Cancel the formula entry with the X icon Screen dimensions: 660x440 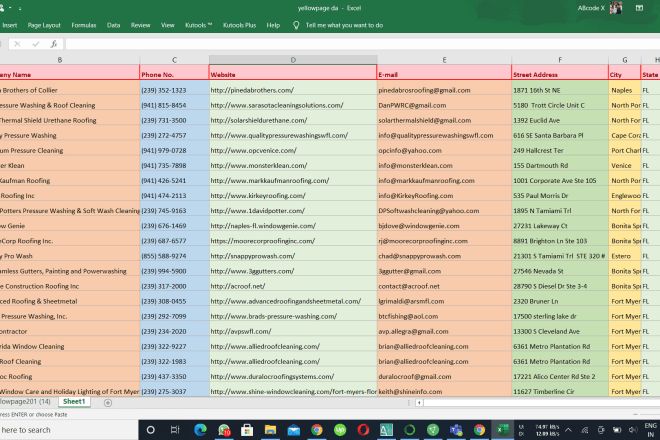tap(17, 44)
